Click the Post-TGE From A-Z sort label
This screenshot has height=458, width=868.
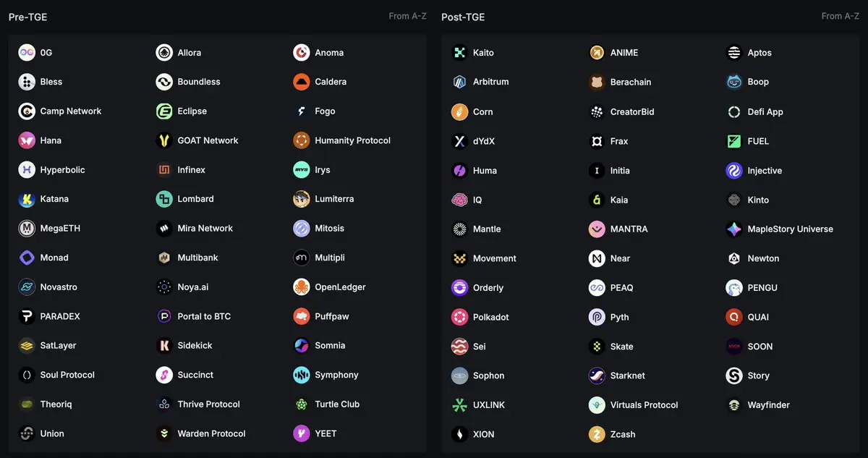pos(841,16)
